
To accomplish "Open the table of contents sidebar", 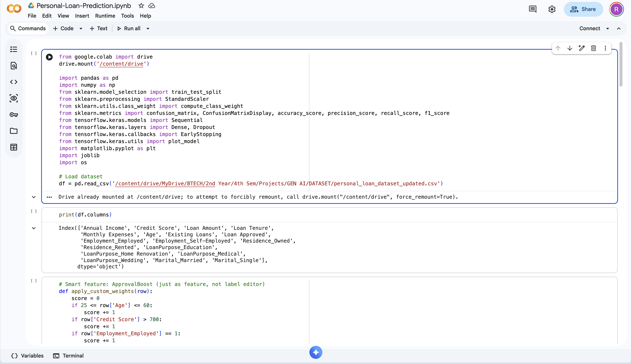I will coord(14,49).
